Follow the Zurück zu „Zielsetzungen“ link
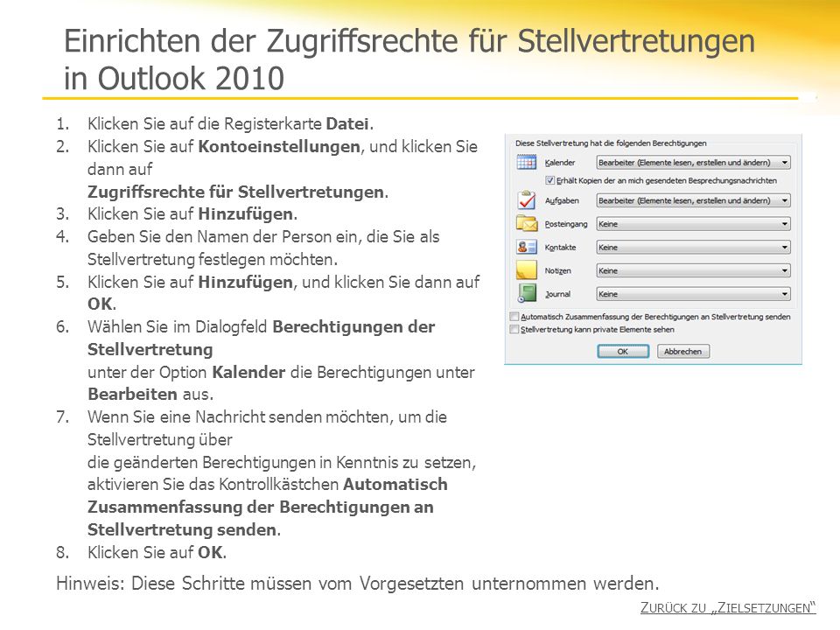The height and width of the screenshot is (630, 840). tap(728, 607)
